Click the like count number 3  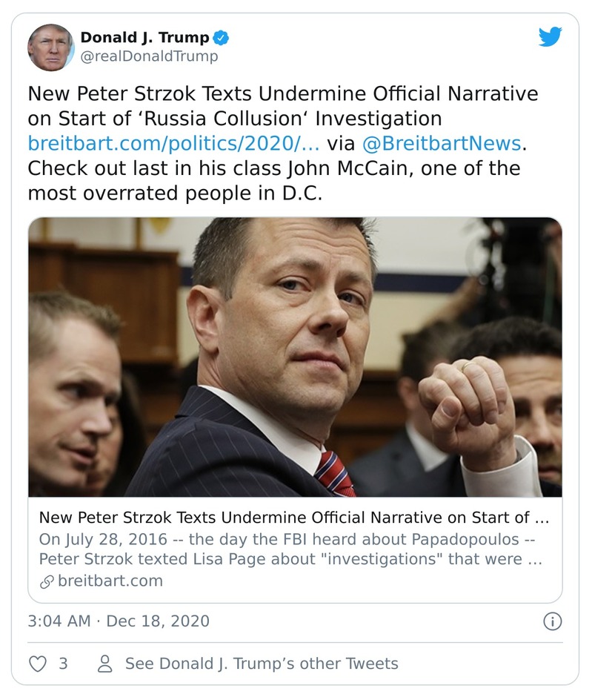pos(63,663)
